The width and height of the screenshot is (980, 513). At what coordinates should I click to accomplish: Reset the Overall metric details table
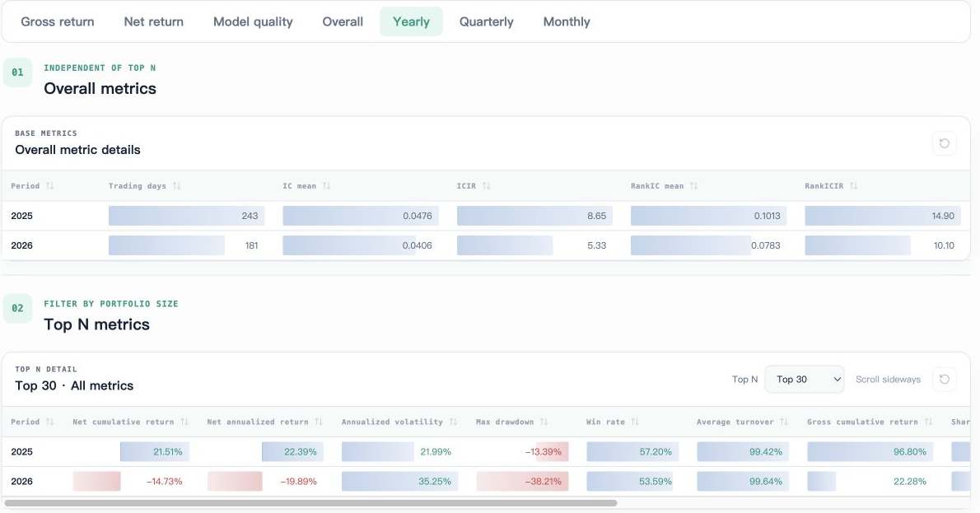(x=945, y=143)
